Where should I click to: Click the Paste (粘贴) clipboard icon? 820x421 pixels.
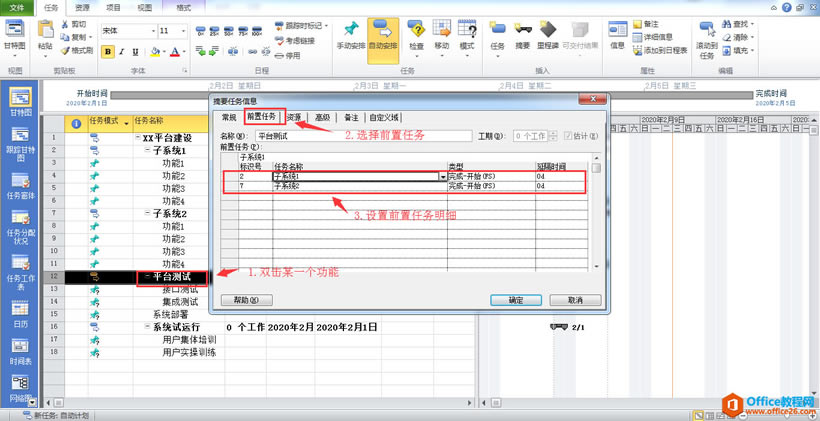click(x=45, y=30)
